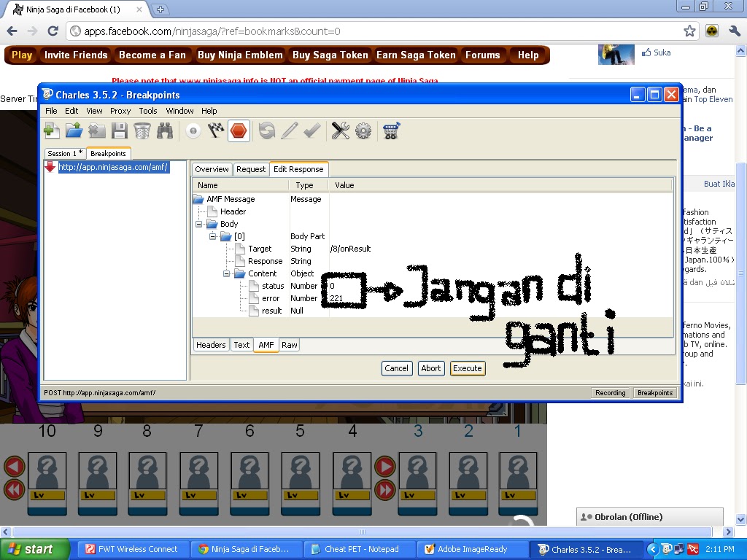Switch to the Overview tab
Viewport: 747px width, 560px height.
point(212,169)
